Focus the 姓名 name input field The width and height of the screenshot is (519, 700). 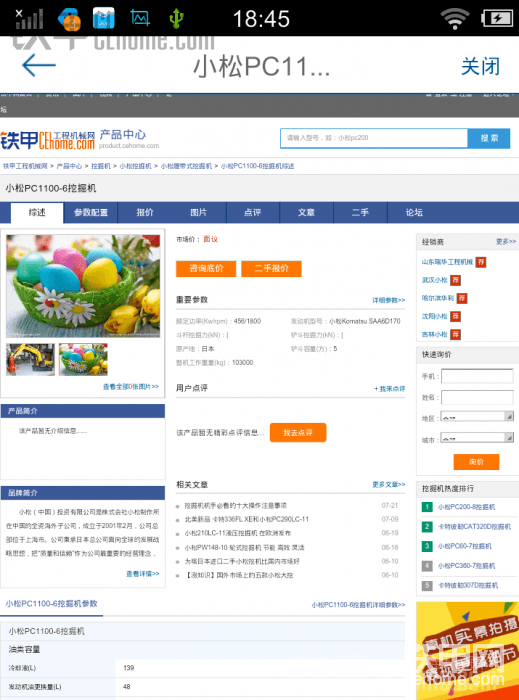(x=477, y=397)
